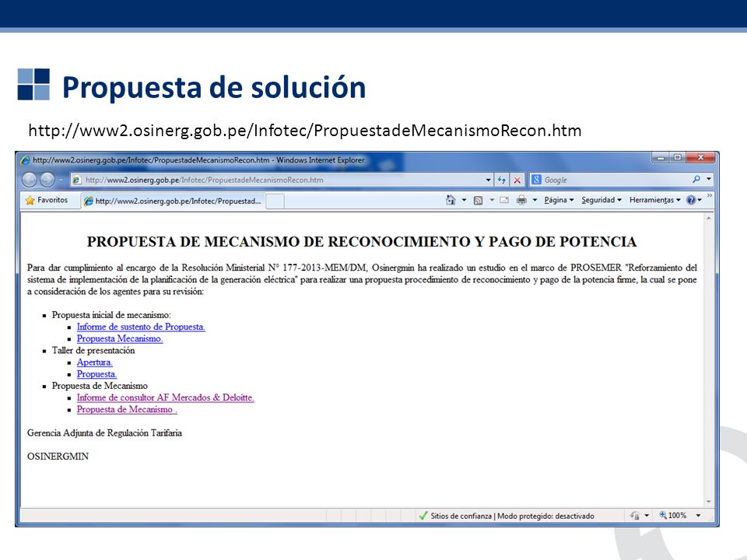Select the osinerg.gob.pe page tab
747x560 pixels.
173,201
